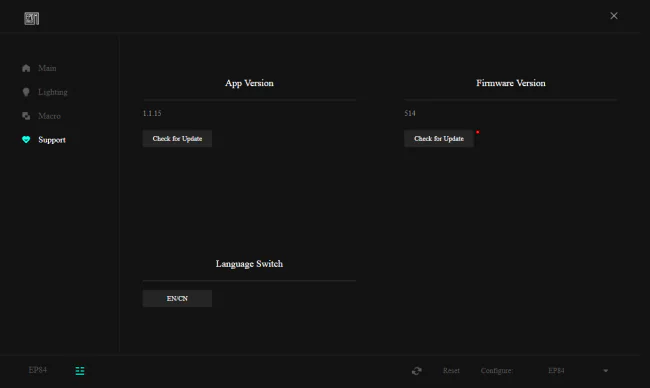The width and height of the screenshot is (650, 388).
Task: Click the Firmware Version heading
Action: [x=511, y=83]
